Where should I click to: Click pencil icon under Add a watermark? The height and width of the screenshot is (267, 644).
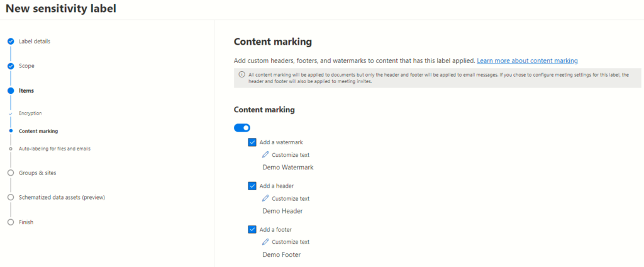pyautogui.click(x=265, y=155)
